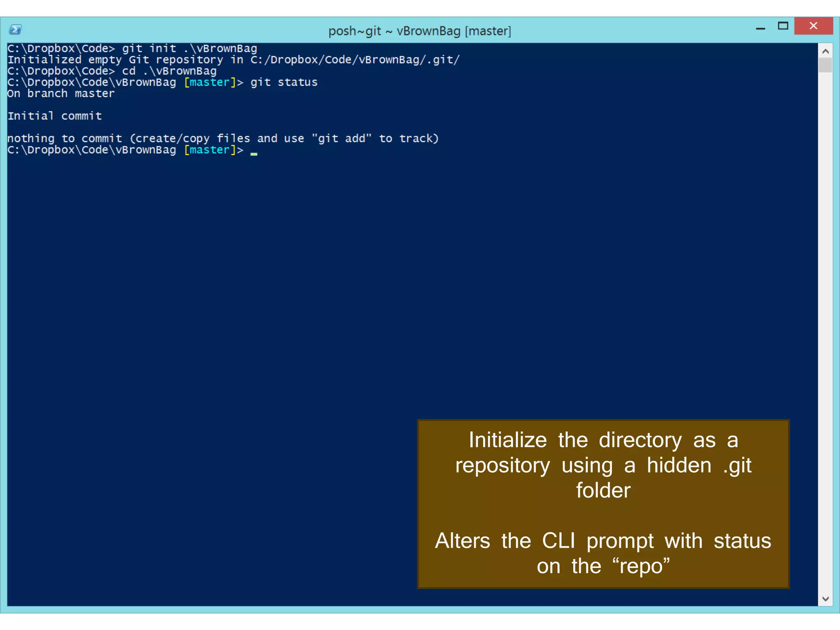The height and width of the screenshot is (630, 840).
Task: Click [master] in the final prompt line
Action: point(210,150)
